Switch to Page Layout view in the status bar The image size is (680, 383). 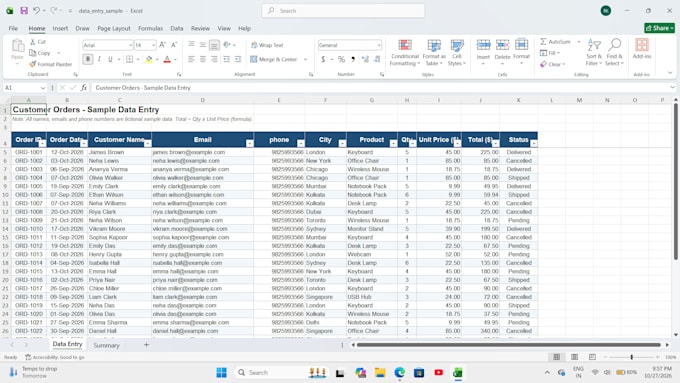pos(574,357)
